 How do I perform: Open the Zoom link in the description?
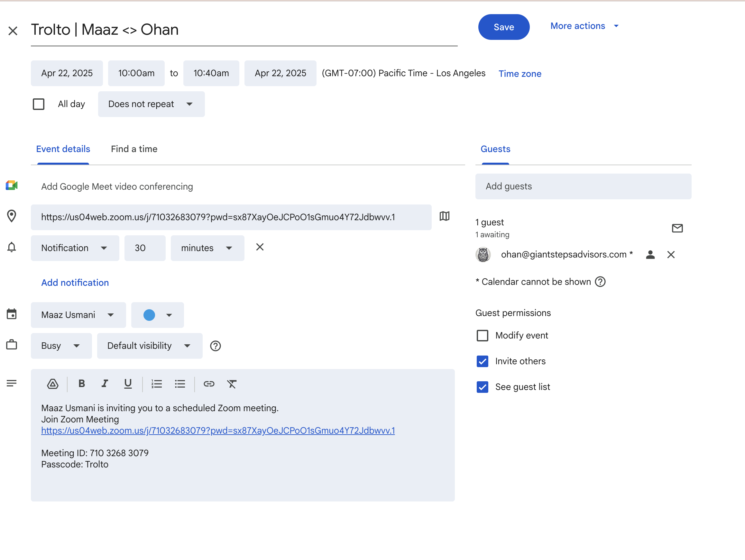click(218, 431)
